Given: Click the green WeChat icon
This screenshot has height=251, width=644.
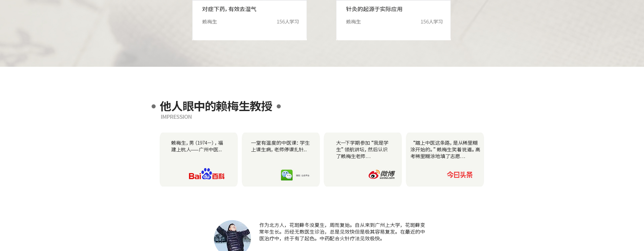Looking at the screenshot, I should coord(286,175).
